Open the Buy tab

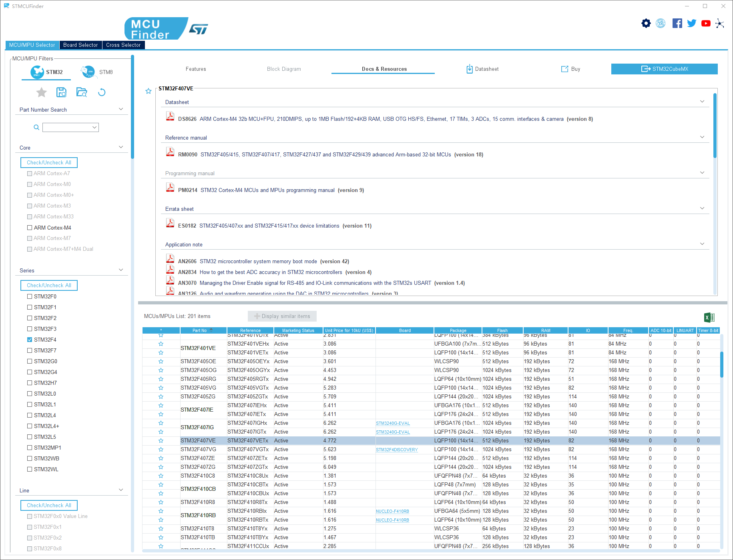pos(571,69)
